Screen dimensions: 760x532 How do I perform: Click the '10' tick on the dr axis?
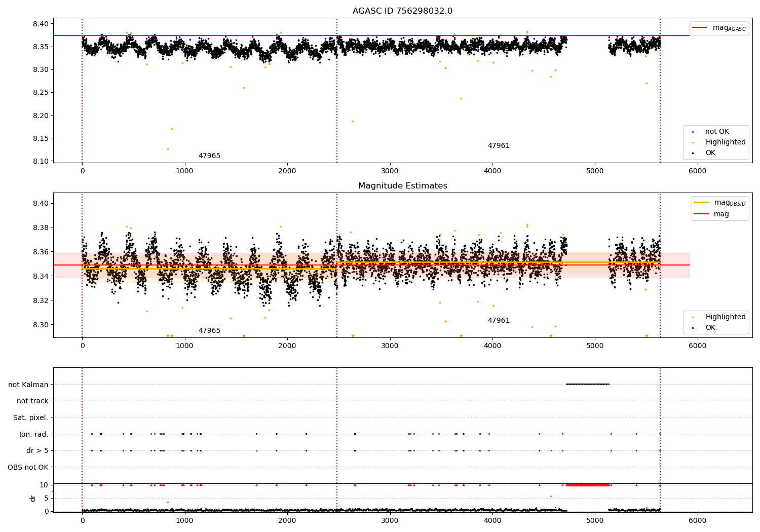tap(44, 485)
